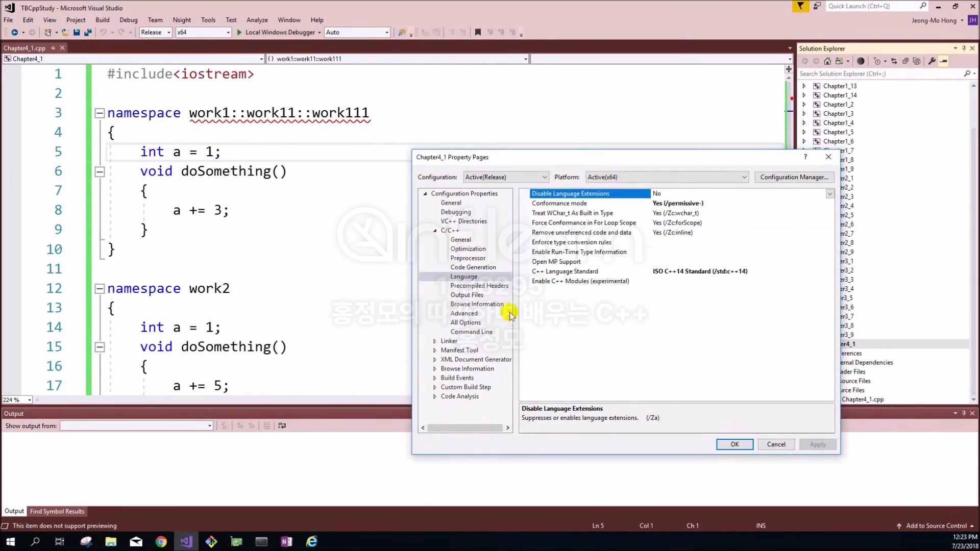The height and width of the screenshot is (551, 980).
Task: Expand the Linker node in the properties tree
Action: tap(435, 341)
